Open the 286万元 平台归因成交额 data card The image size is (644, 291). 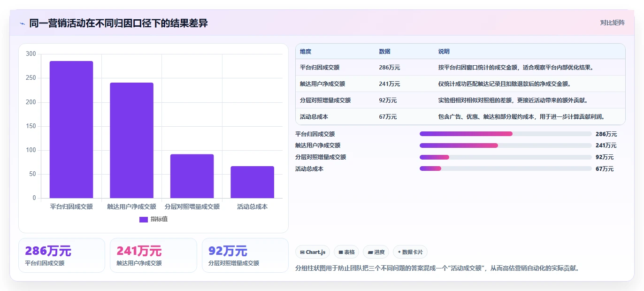61,255
